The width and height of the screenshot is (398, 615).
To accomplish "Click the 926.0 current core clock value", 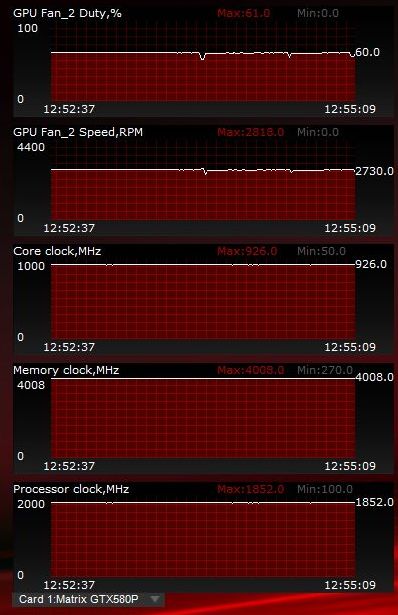I will point(371,264).
